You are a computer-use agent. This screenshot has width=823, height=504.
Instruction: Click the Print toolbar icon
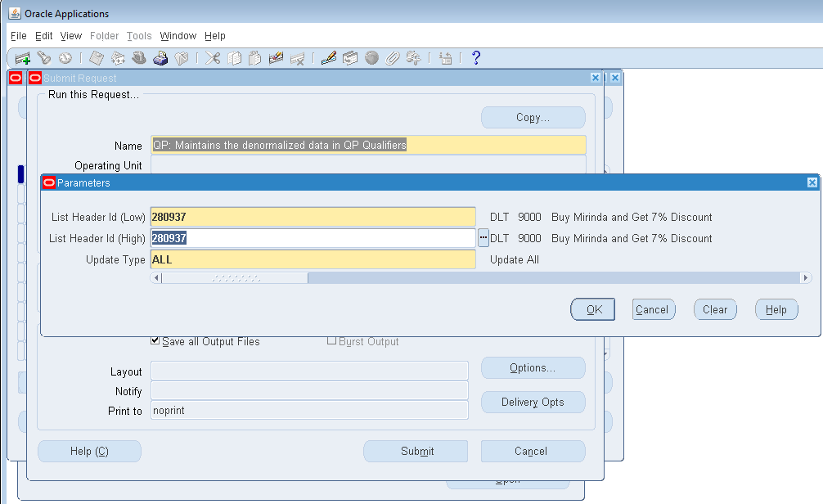click(x=160, y=58)
